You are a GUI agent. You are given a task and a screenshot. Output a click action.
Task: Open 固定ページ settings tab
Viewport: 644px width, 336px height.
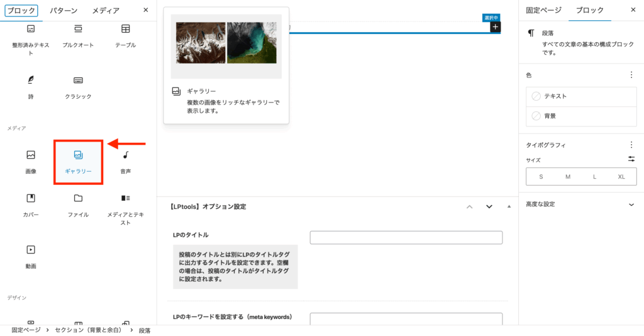pyautogui.click(x=543, y=10)
